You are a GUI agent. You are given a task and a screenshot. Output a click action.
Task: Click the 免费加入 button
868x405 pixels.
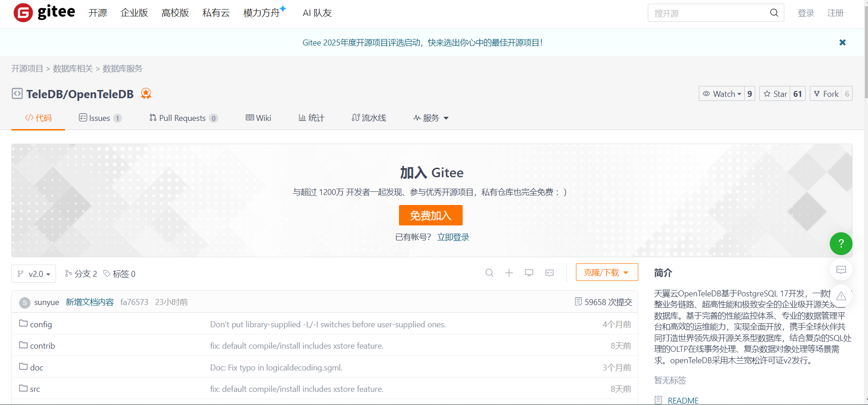[431, 215]
